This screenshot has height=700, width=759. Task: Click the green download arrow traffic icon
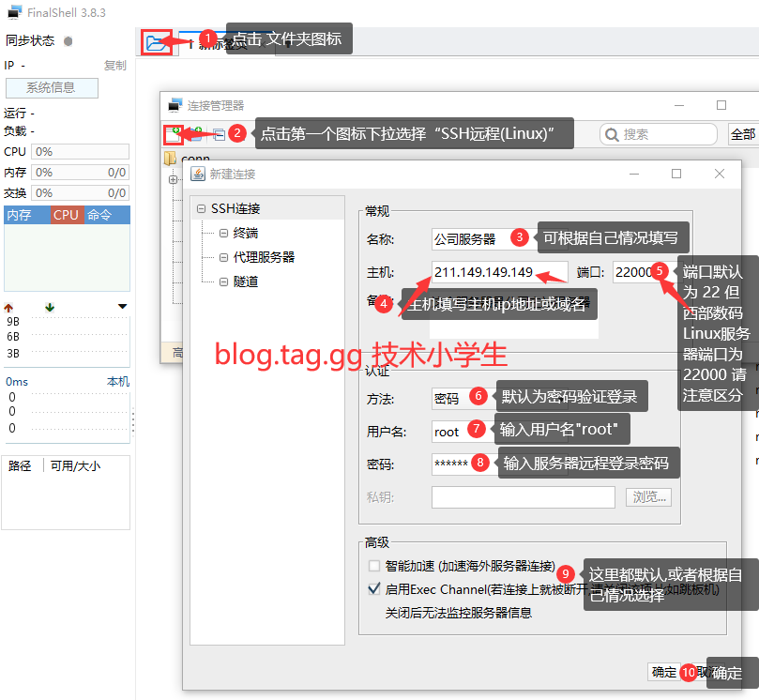point(49,307)
